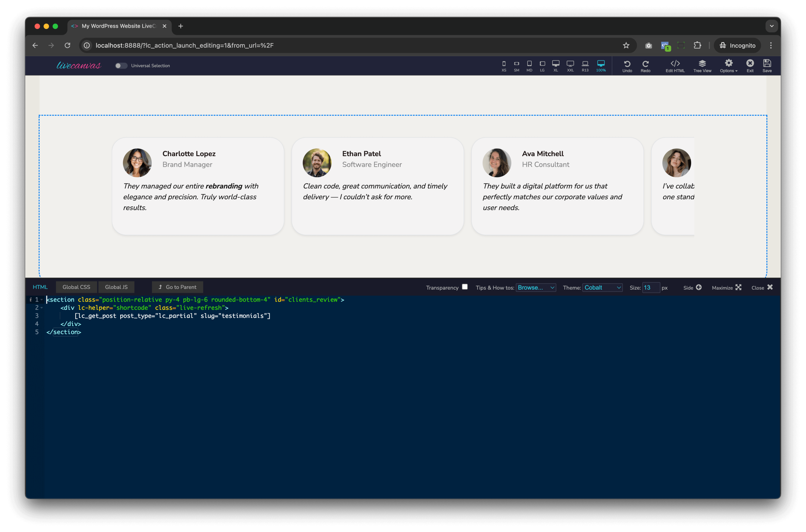Switch to XXL desktop viewport
Image resolution: width=806 pixels, height=532 pixels.
[570, 65]
